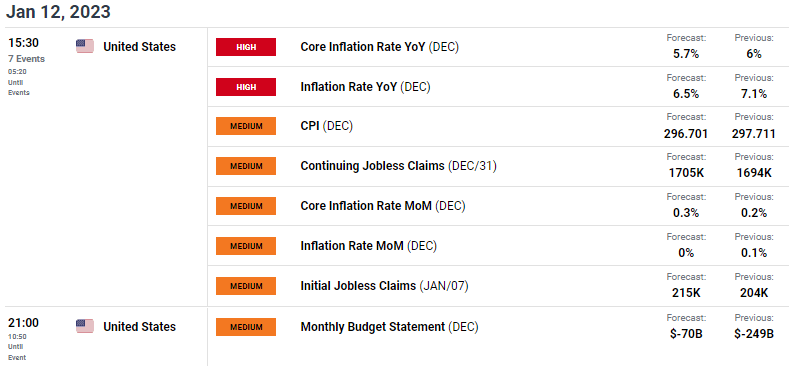Open the Inflation Rate YoY (DEC) event
The height and width of the screenshot is (369, 789).
(365, 87)
